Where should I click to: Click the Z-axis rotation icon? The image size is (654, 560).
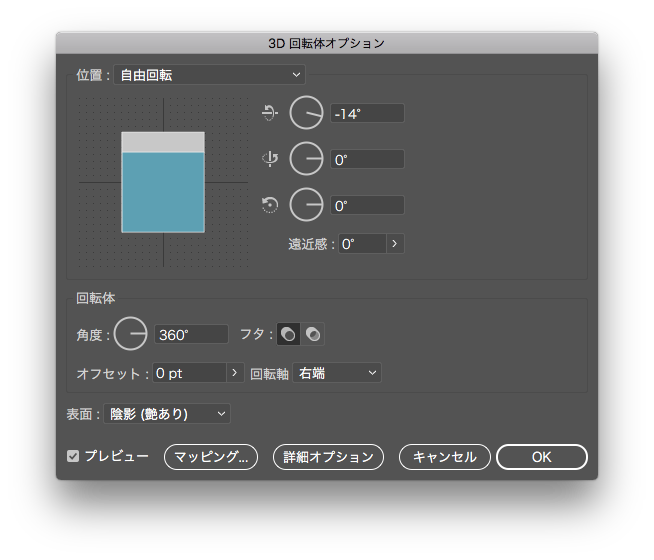pos(269,205)
